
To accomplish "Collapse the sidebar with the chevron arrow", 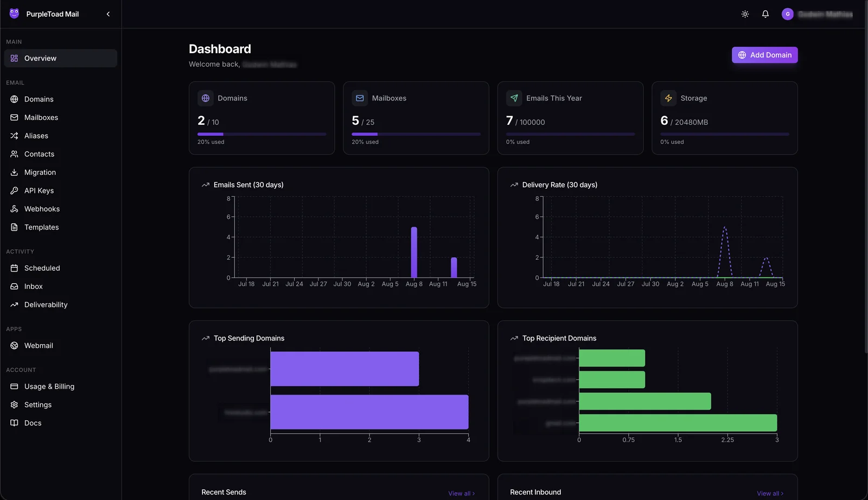I will pyautogui.click(x=108, y=14).
